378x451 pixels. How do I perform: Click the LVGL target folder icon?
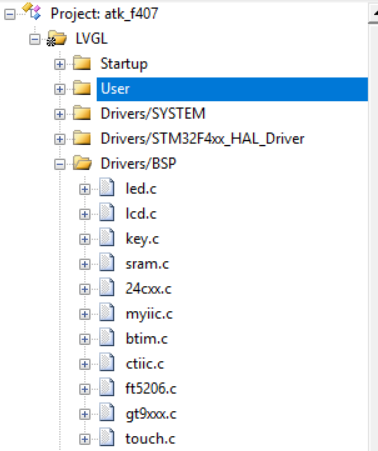pyautogui.click(x=57, y=38)
